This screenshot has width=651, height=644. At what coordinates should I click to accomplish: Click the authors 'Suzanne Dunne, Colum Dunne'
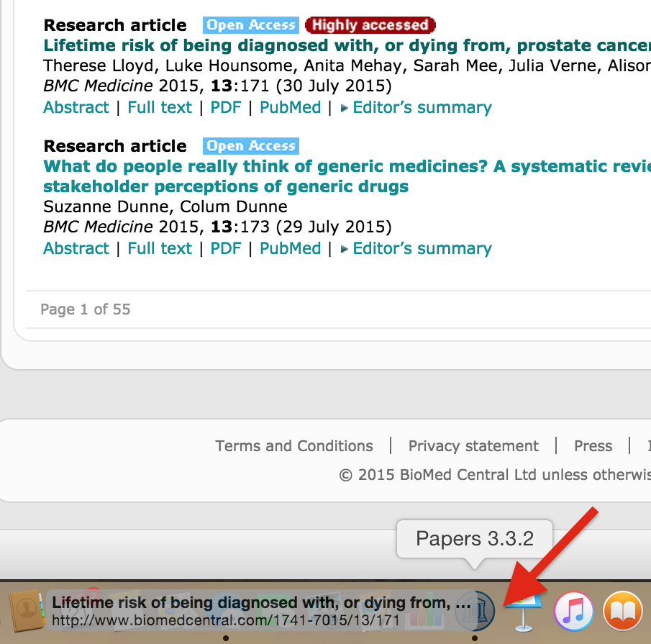click(x=165, y=207)
